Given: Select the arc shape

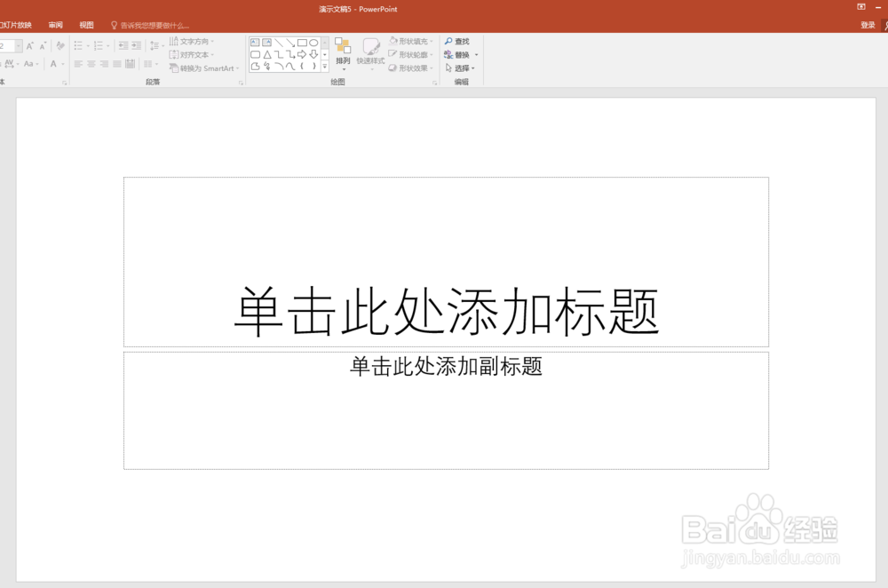Looking at the screenshot, I should click(x=279, y=67).
